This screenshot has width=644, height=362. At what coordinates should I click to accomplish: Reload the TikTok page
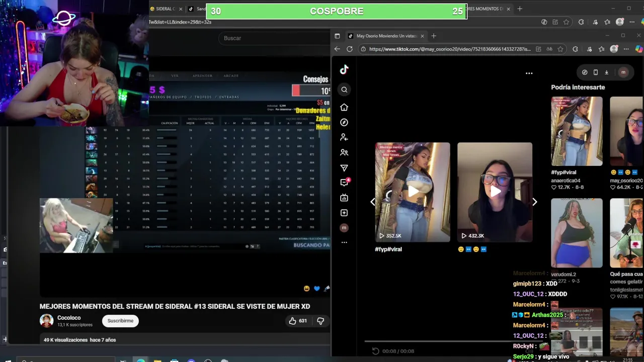350,49
